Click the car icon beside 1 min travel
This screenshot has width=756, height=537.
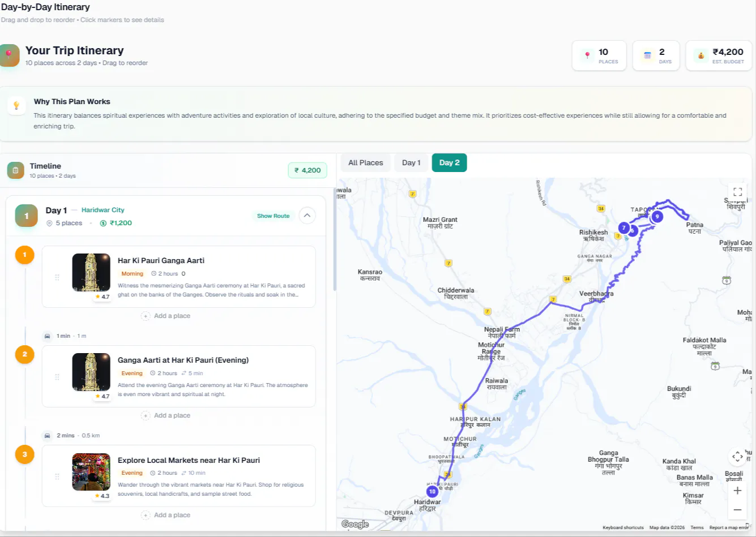(47, 336)
